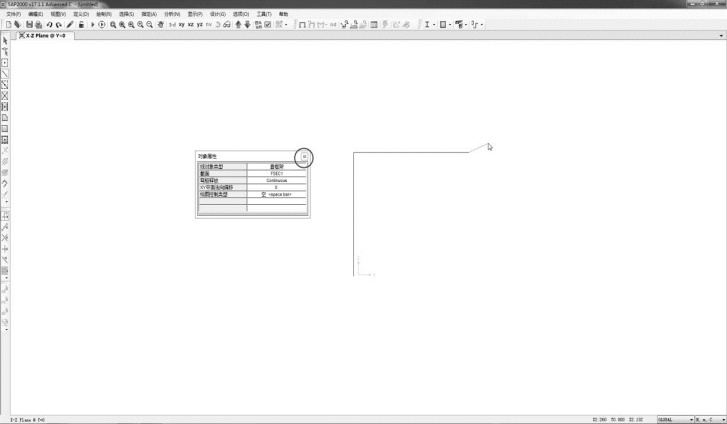Open the Assign dropdown arrow near checkbox icon

(286, 25)
